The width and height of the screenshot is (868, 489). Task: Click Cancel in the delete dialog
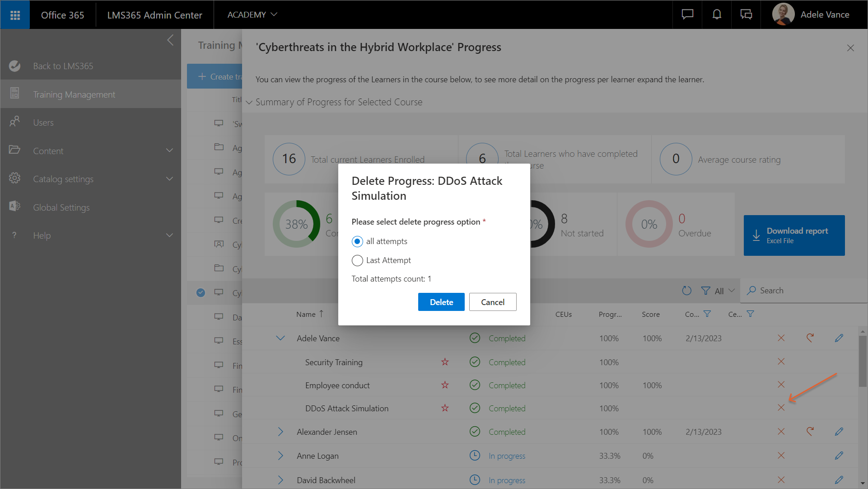(492, 302)
